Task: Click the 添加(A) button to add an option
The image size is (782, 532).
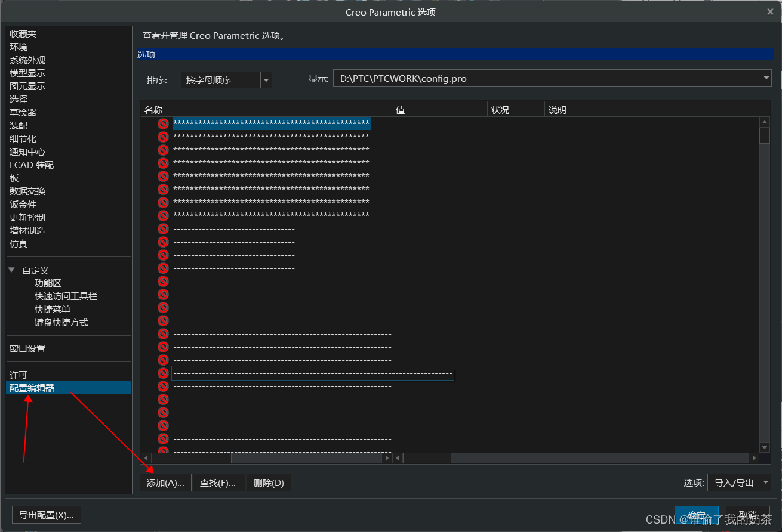Action: 165,482
